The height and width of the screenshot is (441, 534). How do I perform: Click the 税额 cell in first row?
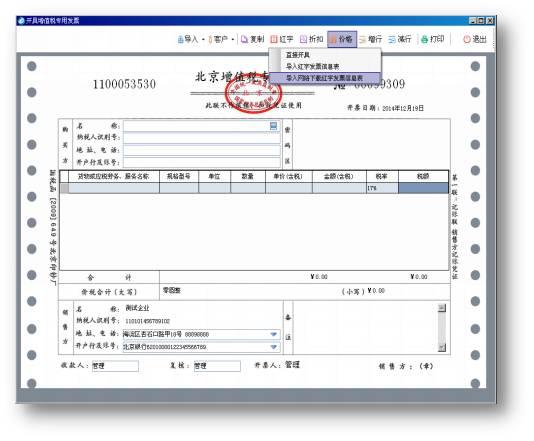coord(423,188)
